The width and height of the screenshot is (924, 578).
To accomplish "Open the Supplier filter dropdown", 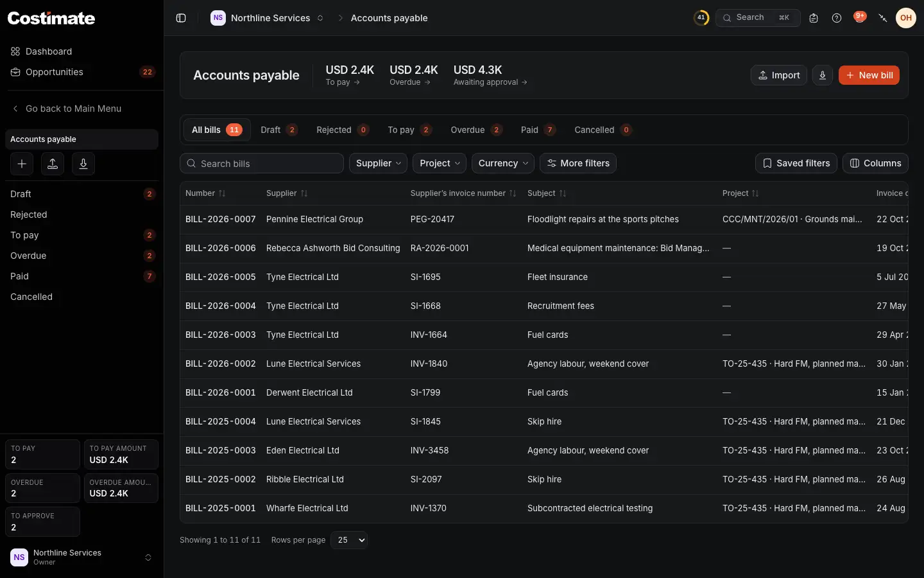I will point(378,163).
